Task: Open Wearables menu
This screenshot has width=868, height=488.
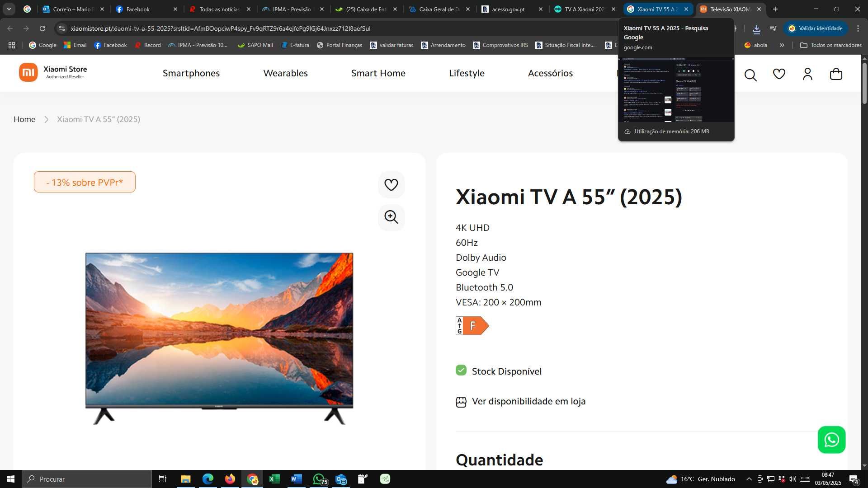Action: [x=285, y=73]
